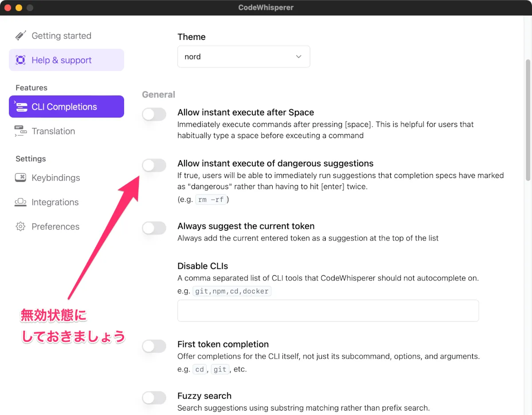532x415 pixels.
Task: Click the Help & support lifebuoy icon
Action: 20,60
